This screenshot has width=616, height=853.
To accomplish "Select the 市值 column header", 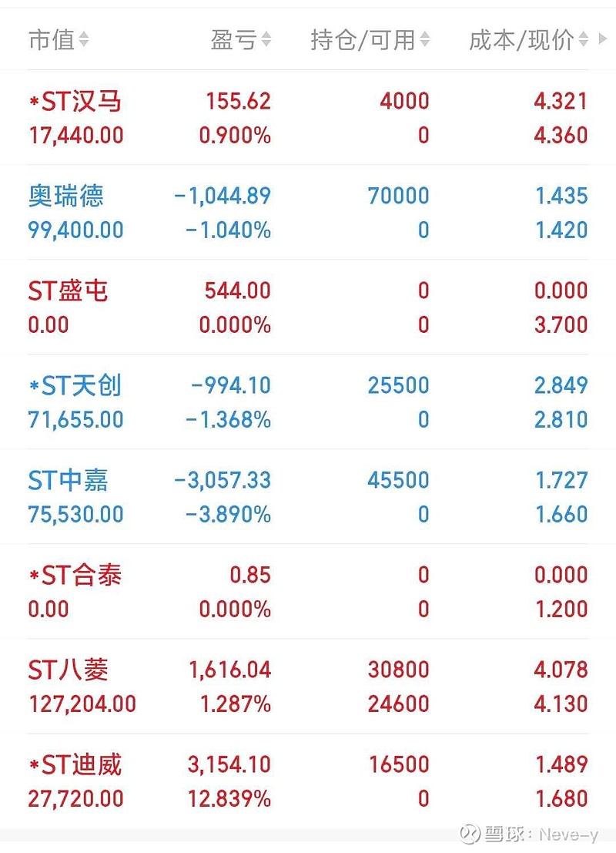I will [52, 39].
